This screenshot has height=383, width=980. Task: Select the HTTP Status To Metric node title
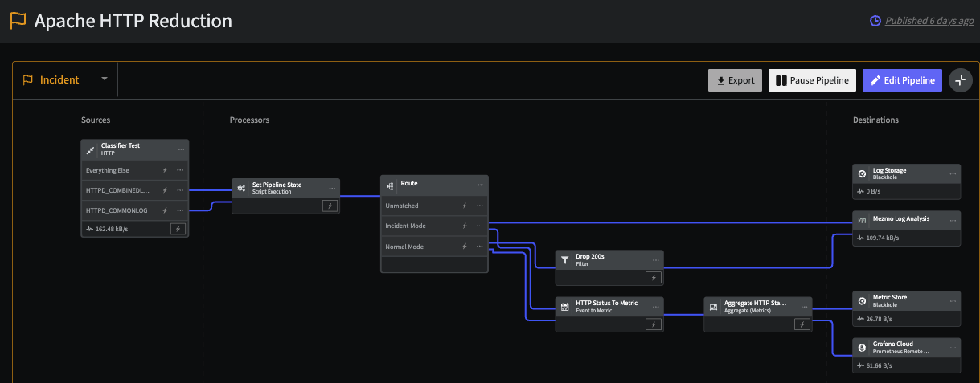pos(607,304)
